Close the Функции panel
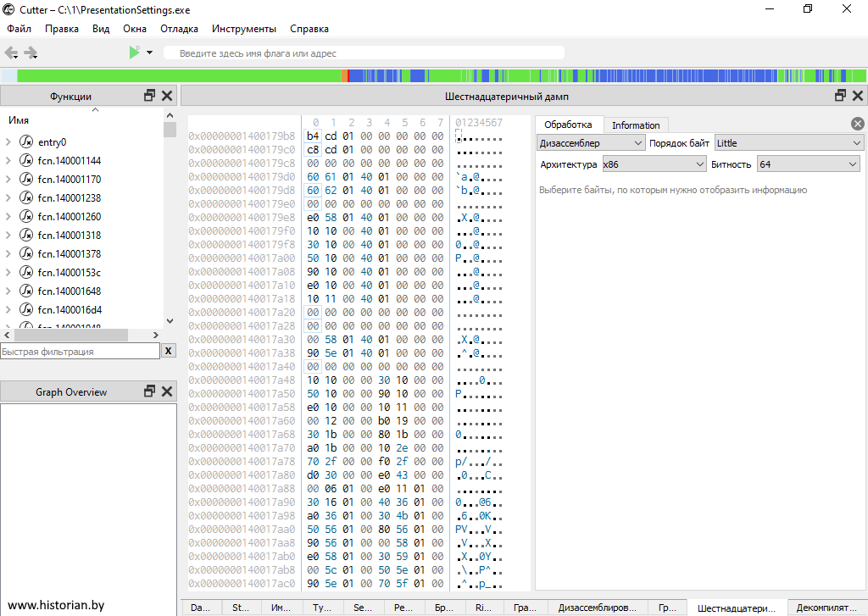The height and width of the screenshot is (616, 868). point(167,96)
